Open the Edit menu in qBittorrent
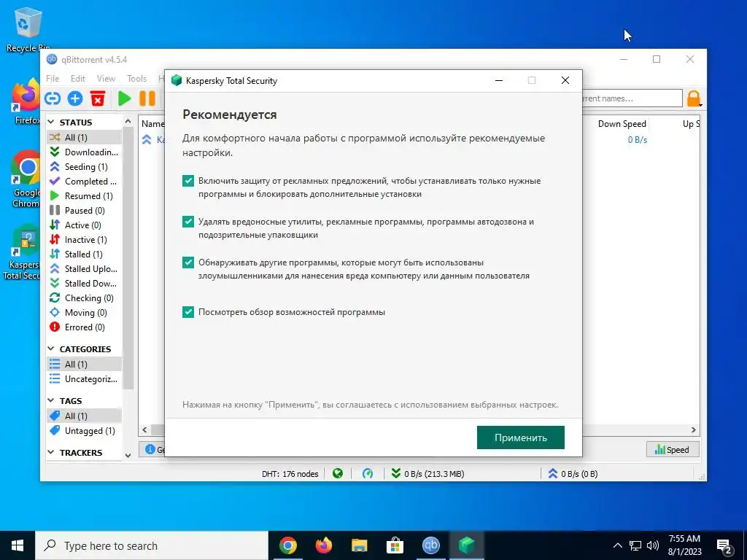This screenshot has height=560, width=747. coord(77,79)
